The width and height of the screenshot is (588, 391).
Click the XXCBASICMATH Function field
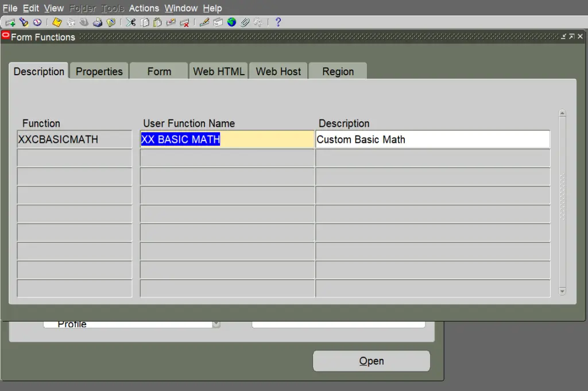coord(74,139)
